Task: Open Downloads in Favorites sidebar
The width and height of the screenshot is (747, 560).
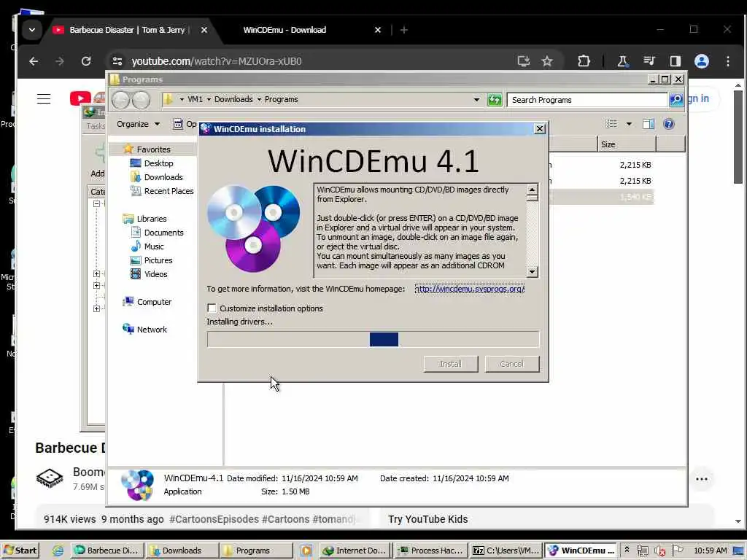Action: coord(163,177)
